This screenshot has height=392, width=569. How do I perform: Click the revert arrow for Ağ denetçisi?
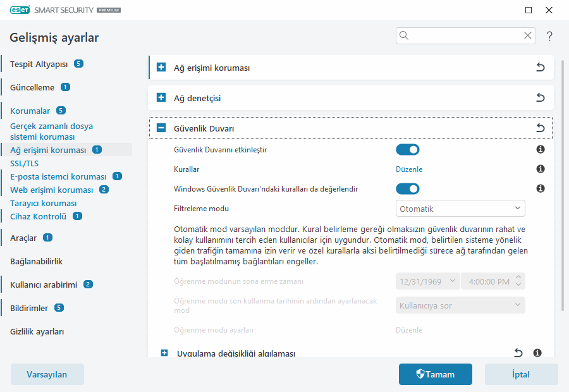tap(540, 98)
